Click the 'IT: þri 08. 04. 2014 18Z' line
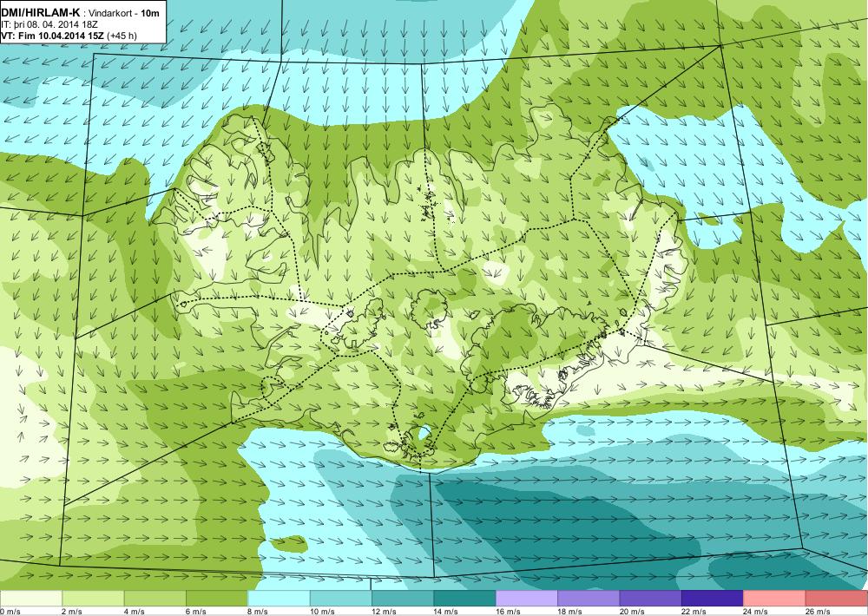Viewport: 868px width, 616px height. click(49, 24)
